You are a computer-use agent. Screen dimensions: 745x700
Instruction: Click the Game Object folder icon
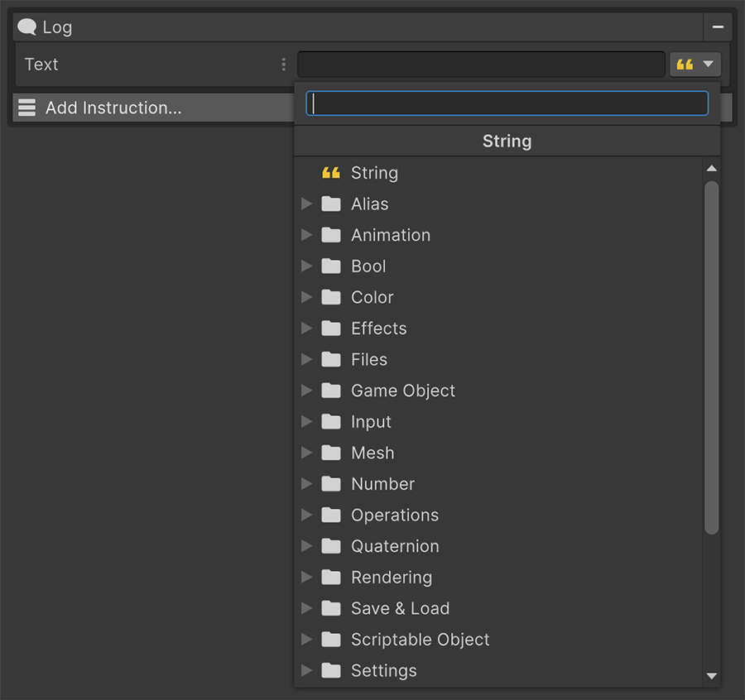point(331,391)
